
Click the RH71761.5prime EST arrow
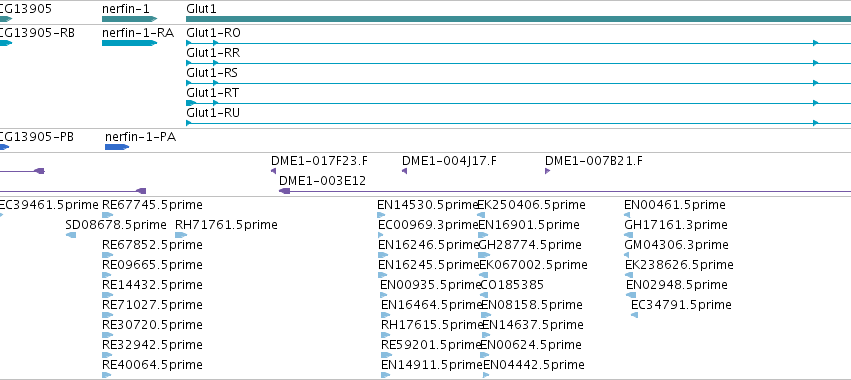[181, 235]
